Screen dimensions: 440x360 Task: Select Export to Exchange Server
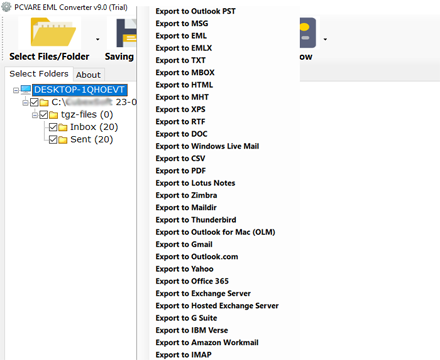203,294
